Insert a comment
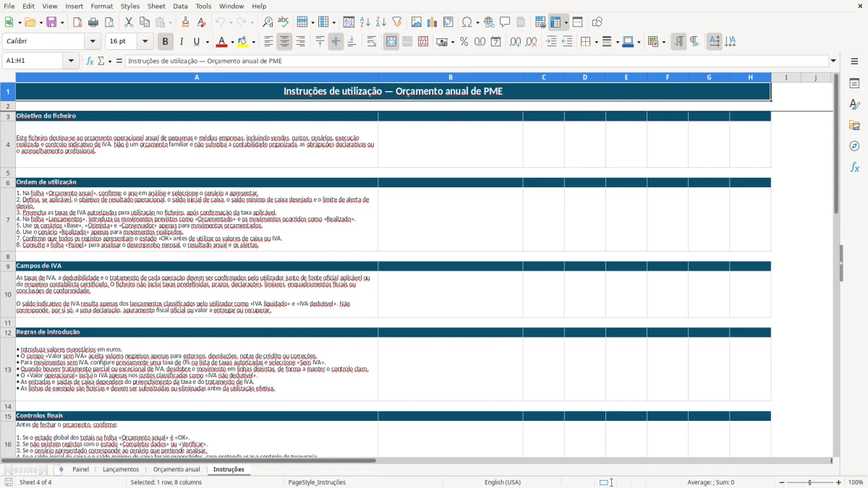 tap(505, 22)
